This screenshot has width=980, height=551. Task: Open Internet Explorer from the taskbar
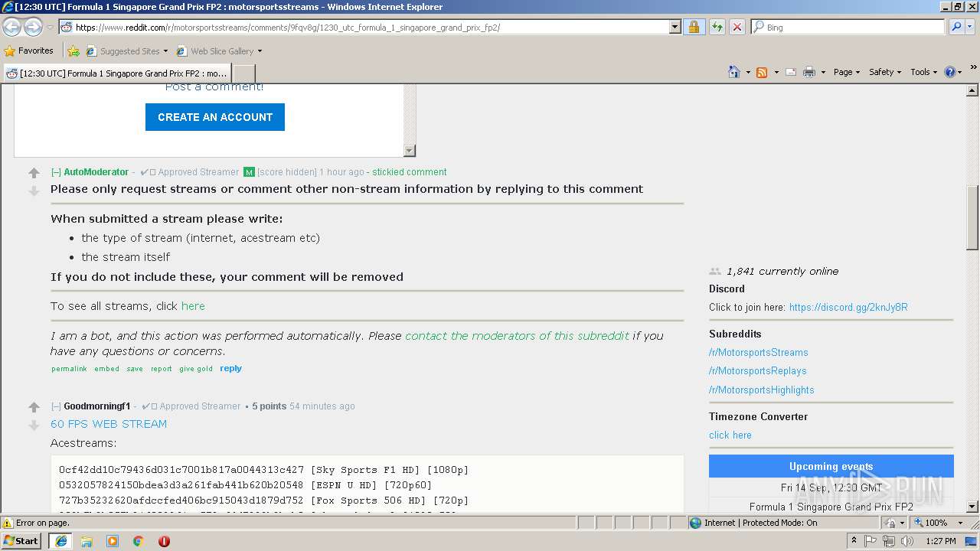[60, 541]
